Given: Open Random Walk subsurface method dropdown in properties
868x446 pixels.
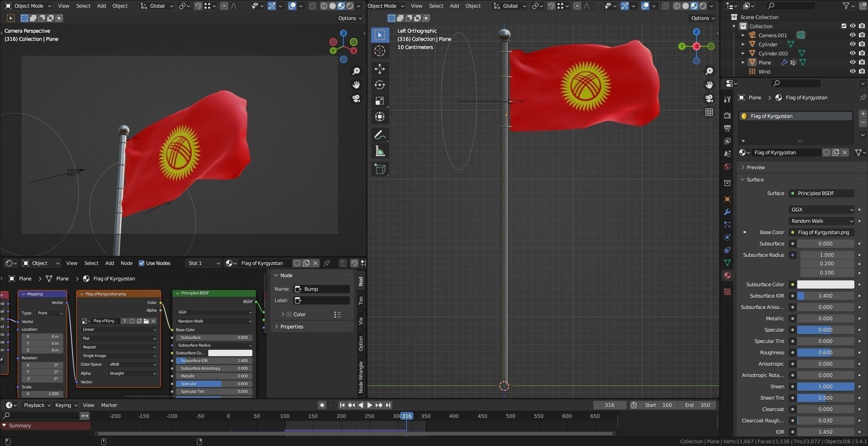Looking at the screenshot, I should [822, 221].
